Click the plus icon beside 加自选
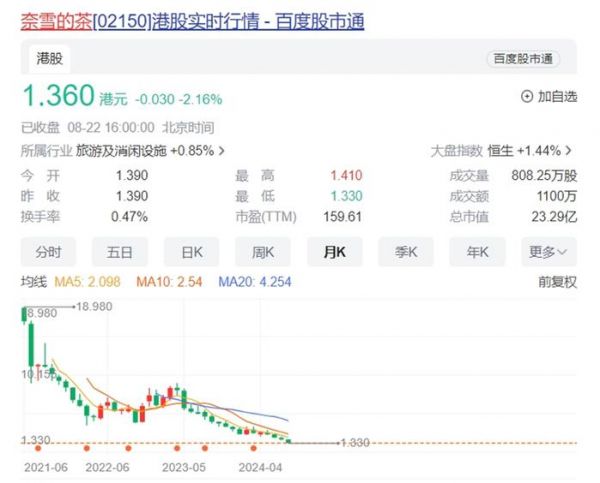 click(527, 97)
